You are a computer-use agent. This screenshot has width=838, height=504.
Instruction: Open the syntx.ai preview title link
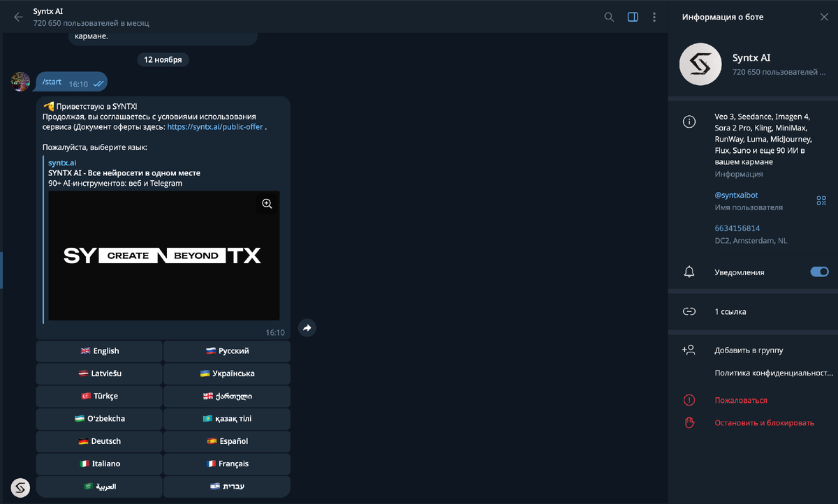tap(62, 163)
